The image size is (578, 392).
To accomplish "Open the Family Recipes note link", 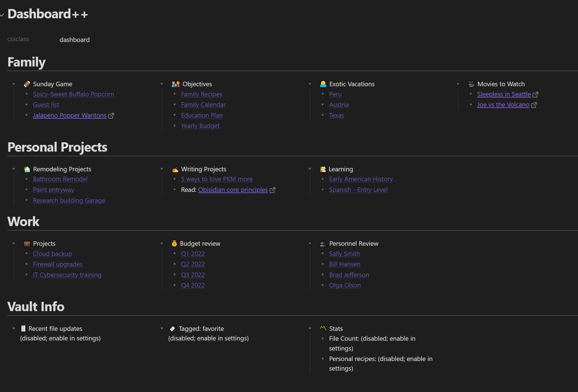I will (201, 94).
